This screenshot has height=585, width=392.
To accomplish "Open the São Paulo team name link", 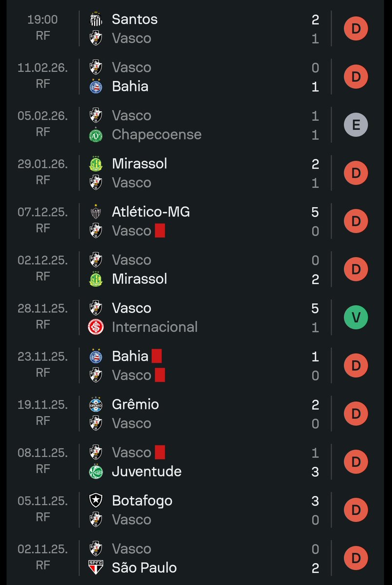I will pos(144,568).
